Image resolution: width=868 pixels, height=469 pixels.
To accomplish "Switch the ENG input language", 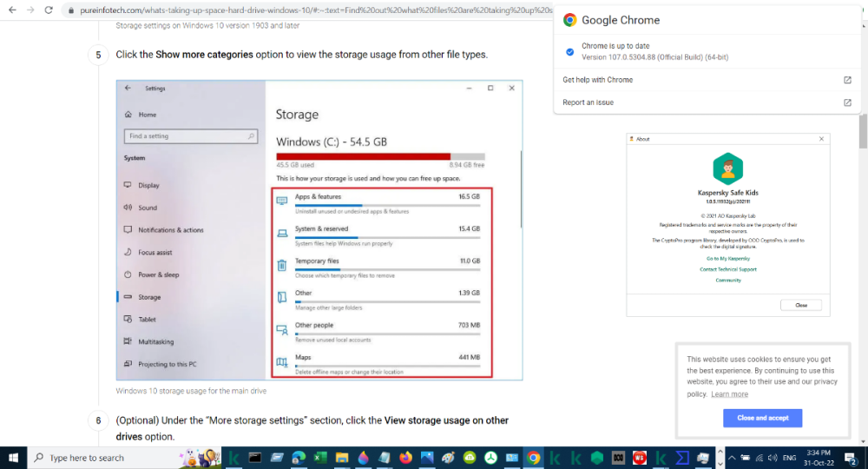I will point(789,458).
